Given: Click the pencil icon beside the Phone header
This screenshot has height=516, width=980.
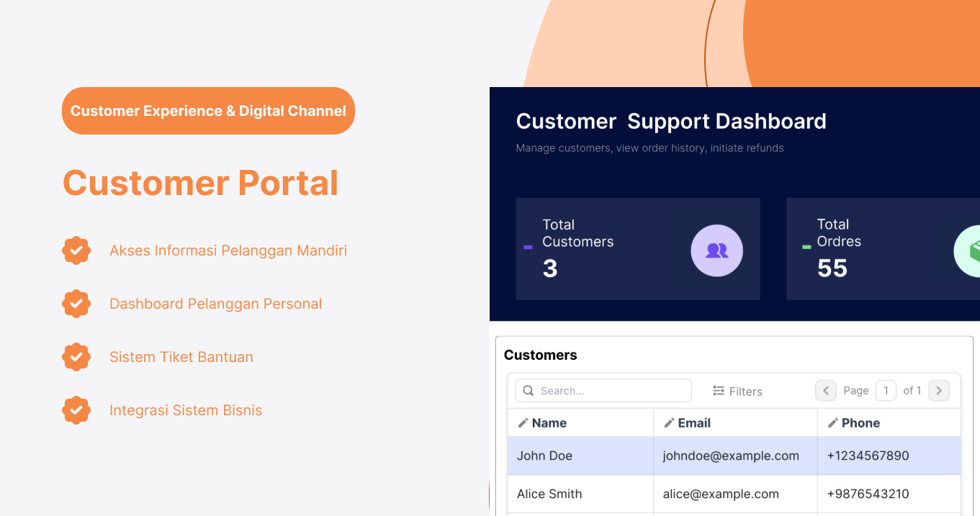Looking at the screenshot, I should click(834, 422).
